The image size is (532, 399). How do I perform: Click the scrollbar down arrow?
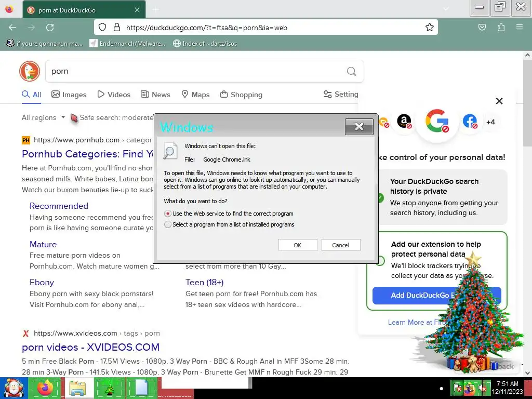click(527, 373)
